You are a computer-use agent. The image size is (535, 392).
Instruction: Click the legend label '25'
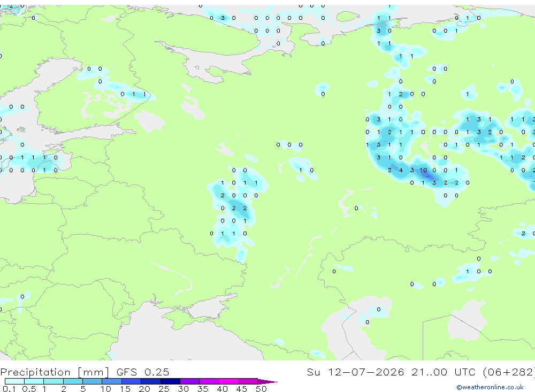click(x=164, y=389)
